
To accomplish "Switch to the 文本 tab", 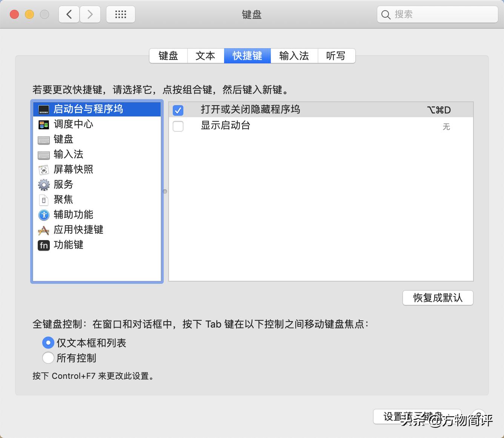I will [205, 56].
